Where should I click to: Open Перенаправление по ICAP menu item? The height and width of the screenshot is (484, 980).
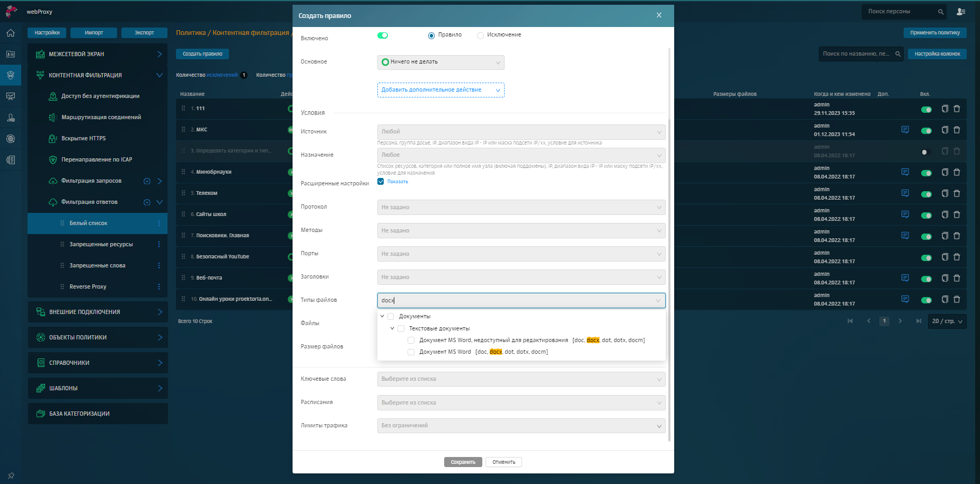point(96,160)
